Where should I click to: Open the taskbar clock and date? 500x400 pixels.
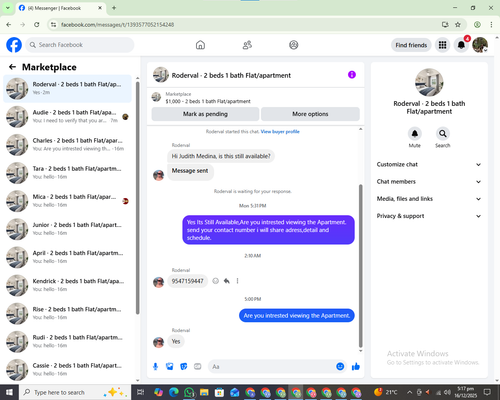coord(465,392)
